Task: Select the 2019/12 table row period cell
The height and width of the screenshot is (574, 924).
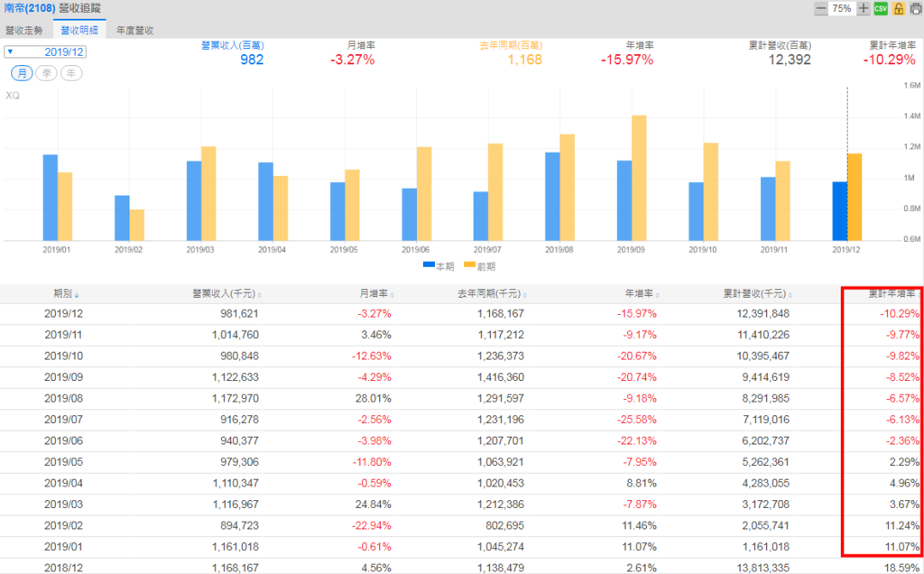Action: (64, 314)
